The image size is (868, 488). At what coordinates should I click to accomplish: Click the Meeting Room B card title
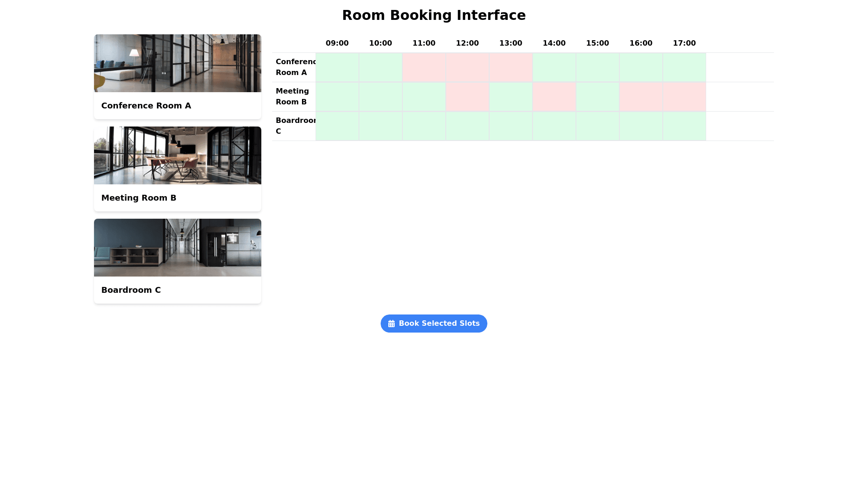139,198
